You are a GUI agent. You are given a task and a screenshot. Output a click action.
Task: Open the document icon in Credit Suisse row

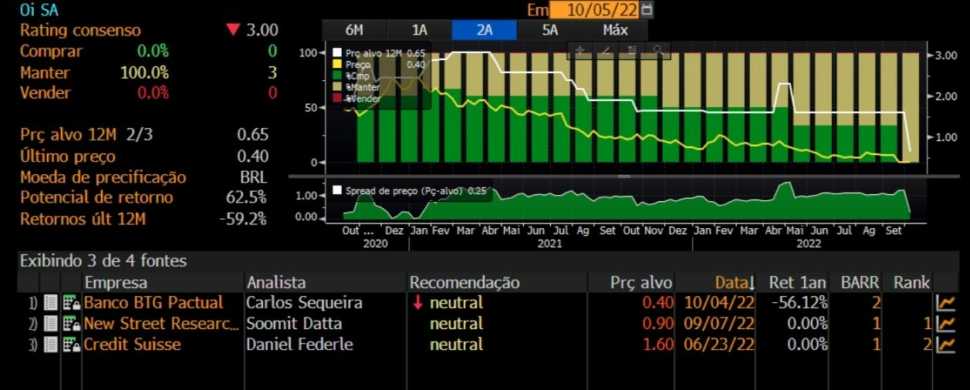51,344
